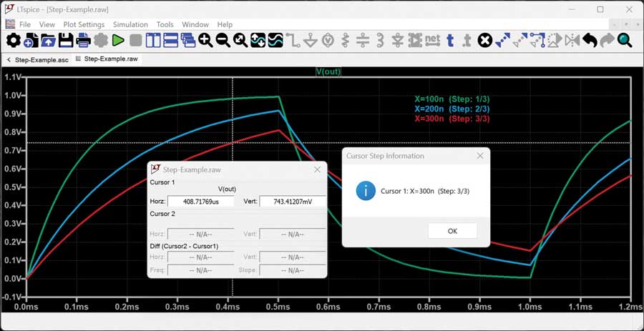644x331 pixels.
Task: Click the Cursor 1 Horz value field
Action: 201,202
